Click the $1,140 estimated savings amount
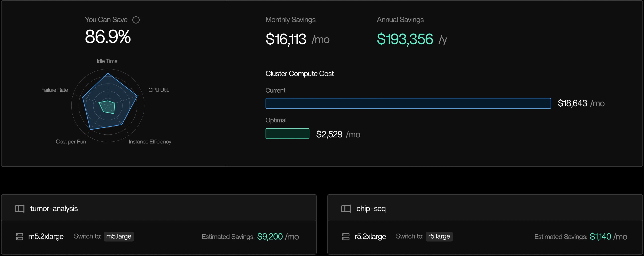 (600, 237)
